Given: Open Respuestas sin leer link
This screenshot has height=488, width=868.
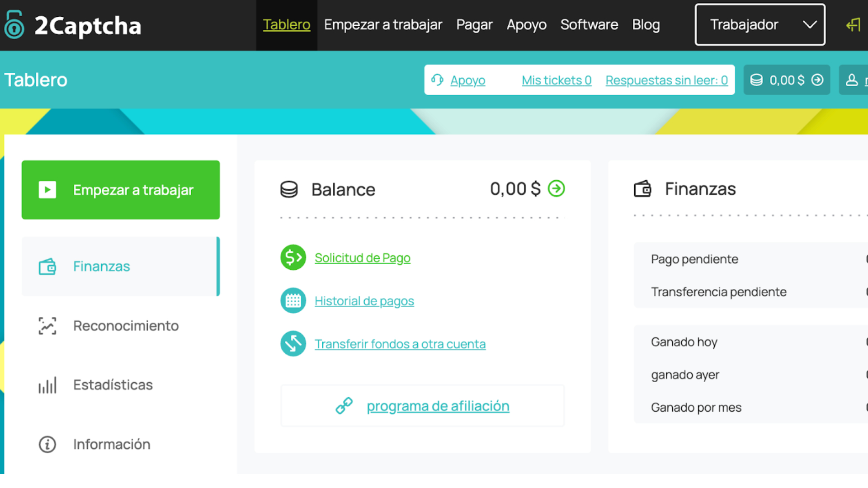Looking at the screenshot, I should (666, 80).
